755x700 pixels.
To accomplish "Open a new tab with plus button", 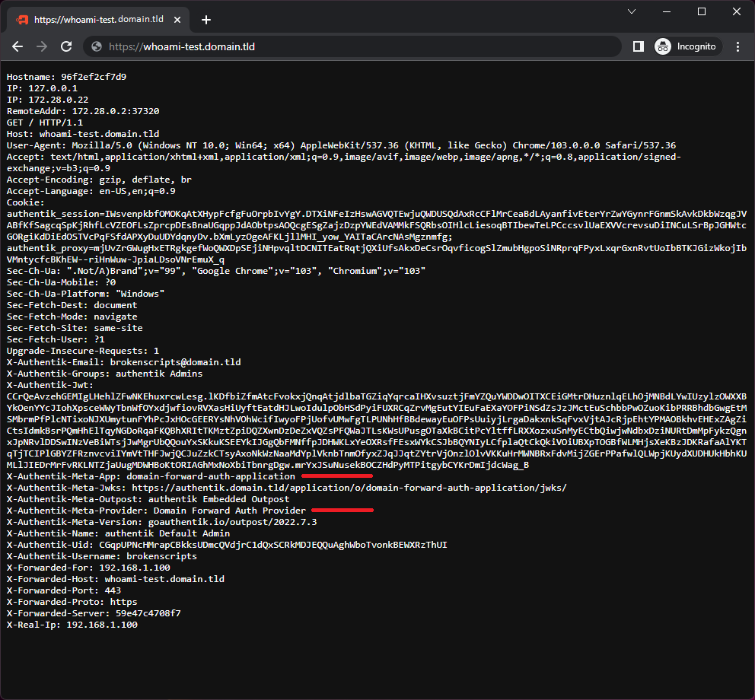I will pyautogui.click(x=206, y=20).
